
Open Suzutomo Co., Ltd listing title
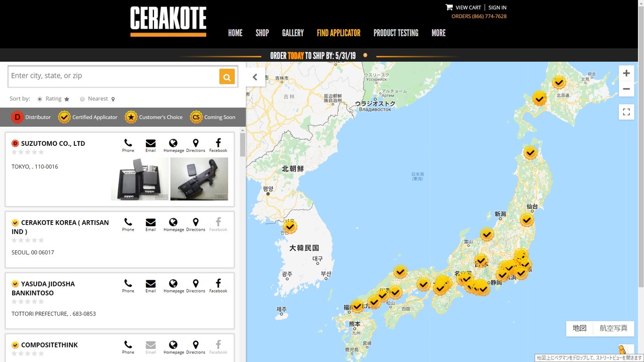click(x=53, y=143)
